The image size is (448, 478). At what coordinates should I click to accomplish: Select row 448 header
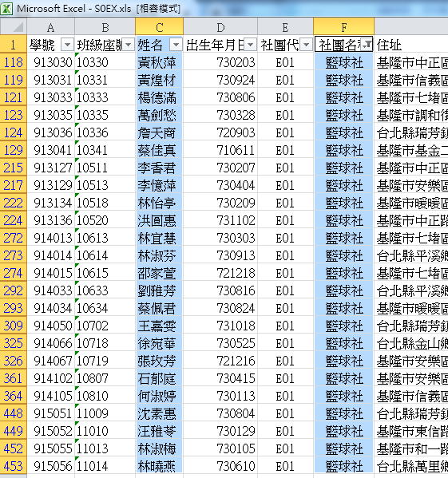14,413
